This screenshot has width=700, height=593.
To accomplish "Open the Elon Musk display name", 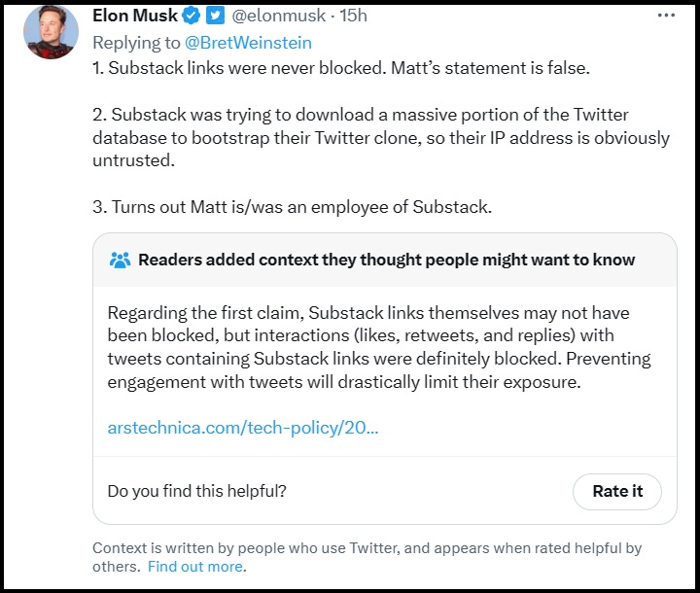I will (135, 16).
